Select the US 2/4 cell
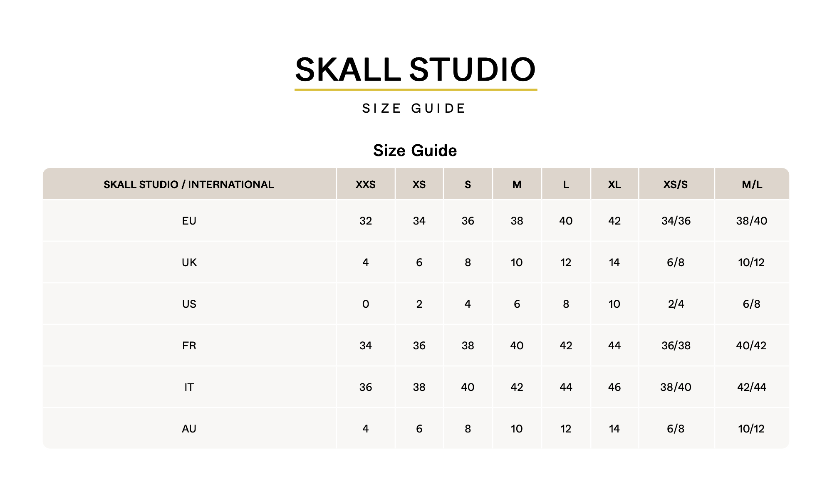The image size is (832, 504). (676, 304)
